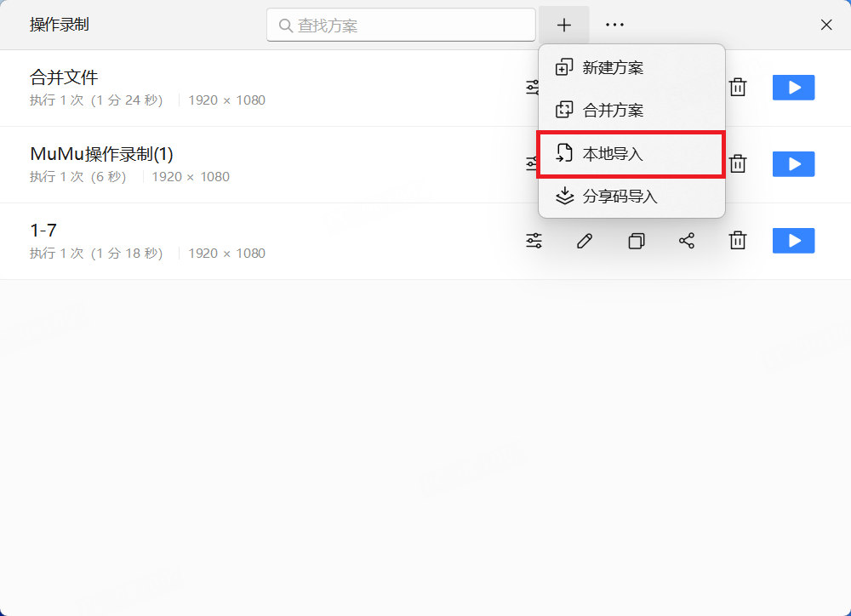
Task: Open settings sliders for 合并文件 recording
Action: click(533, 88)
